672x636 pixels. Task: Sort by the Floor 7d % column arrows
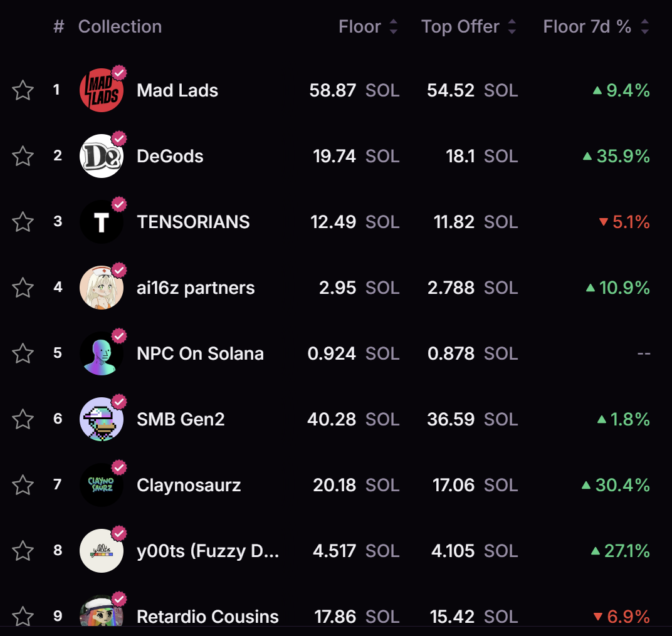click(x=644, y=27)
